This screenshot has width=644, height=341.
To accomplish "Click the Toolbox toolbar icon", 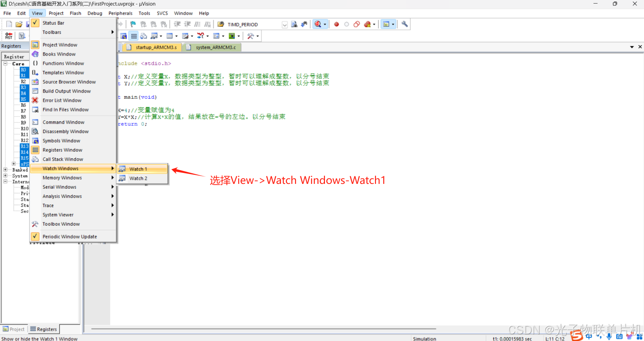I will point(250,36).
